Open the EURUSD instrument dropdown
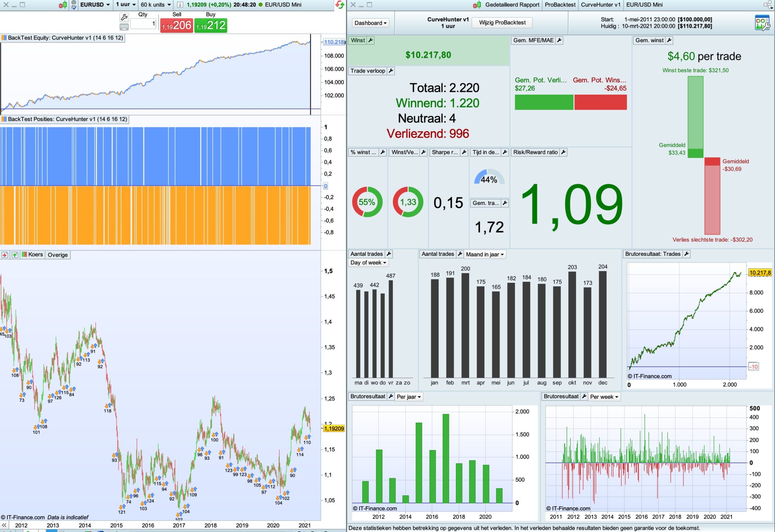This screenshot has width=775, height=532. pyautogui.click(x=95, y=5)
